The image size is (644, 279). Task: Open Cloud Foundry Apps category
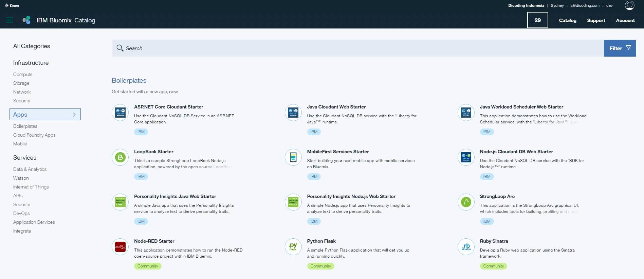(34, 135)
